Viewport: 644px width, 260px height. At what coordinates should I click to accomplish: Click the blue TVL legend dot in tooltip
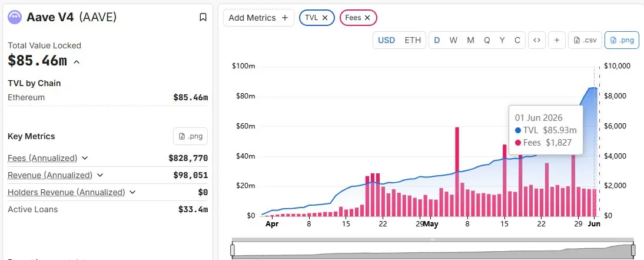pos(518,130)
